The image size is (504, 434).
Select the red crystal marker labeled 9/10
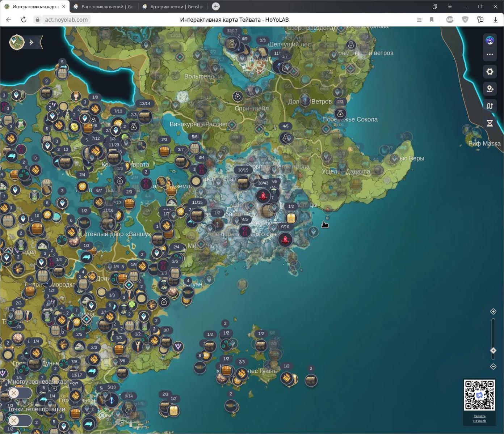285,239
